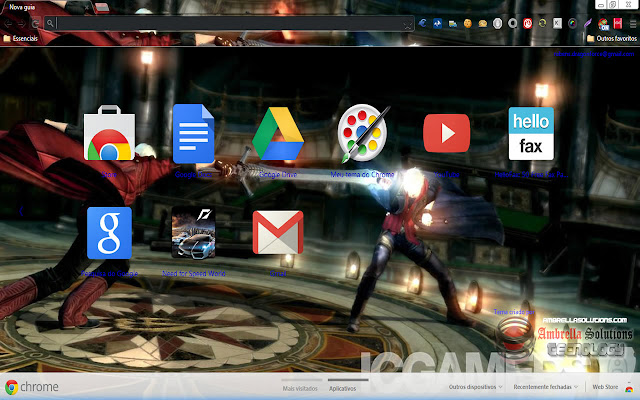Launch the Google Docs app
Image resolution: width=640 pixels, height=400 pixels.
pos(193,133)
